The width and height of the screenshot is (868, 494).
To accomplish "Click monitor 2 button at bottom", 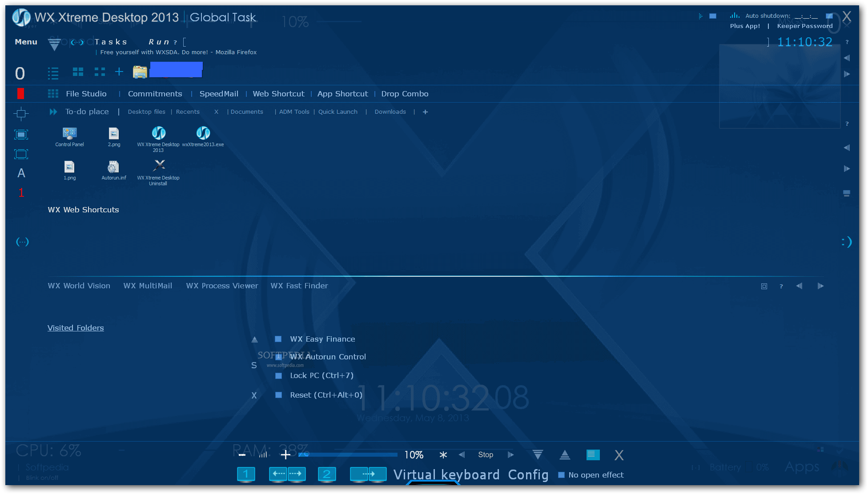I will (327, 474).
